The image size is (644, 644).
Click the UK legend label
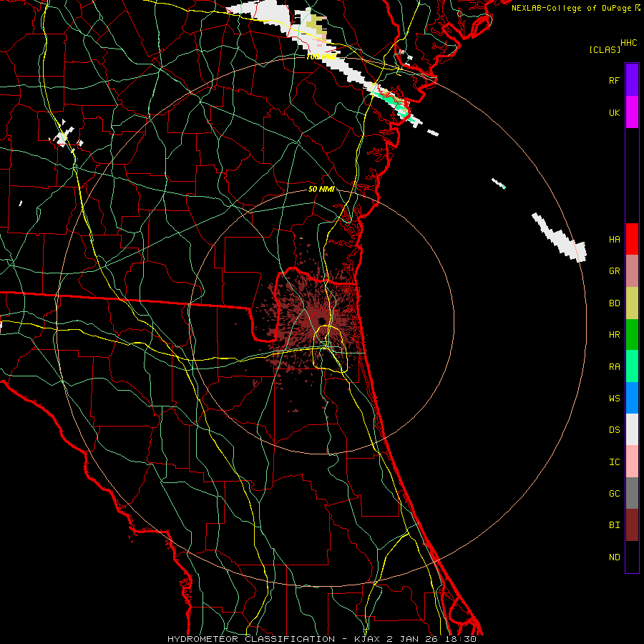(614, 112)
